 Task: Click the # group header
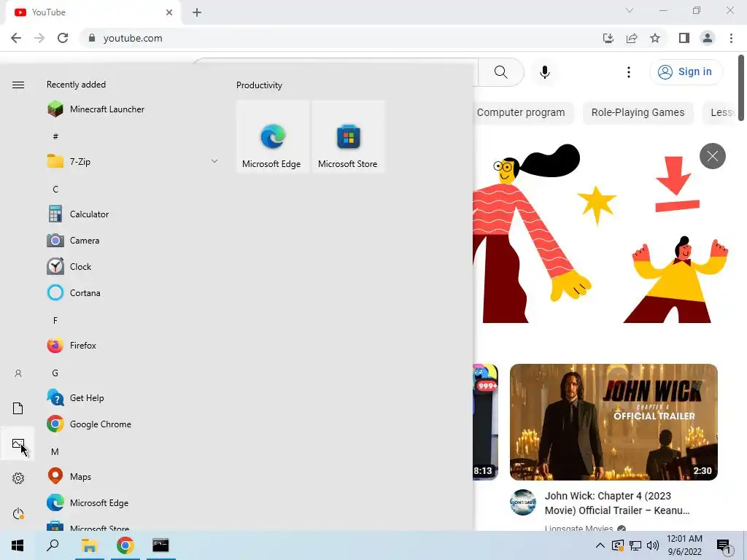point(55,136)
